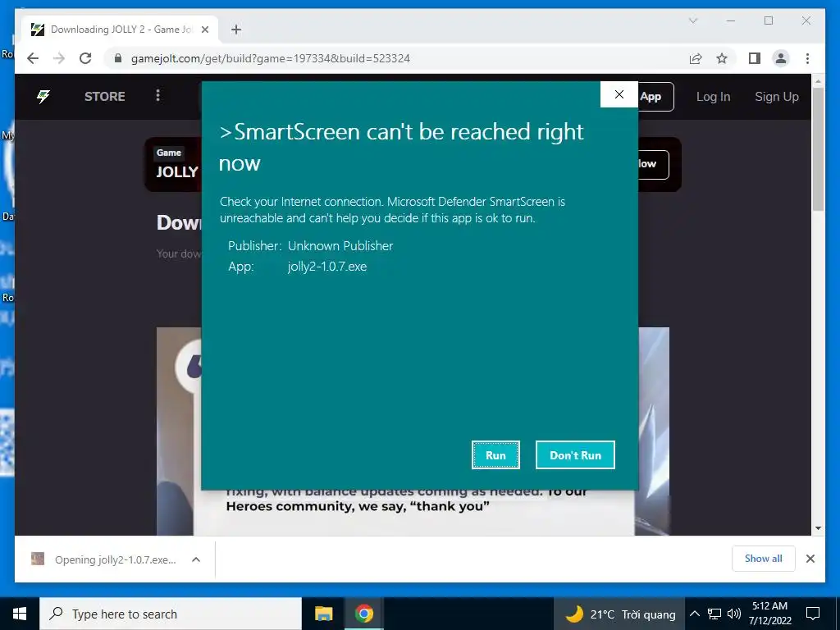Open Chrome side panel icon
The image size is (840, 630).
[x=755, y=58]
